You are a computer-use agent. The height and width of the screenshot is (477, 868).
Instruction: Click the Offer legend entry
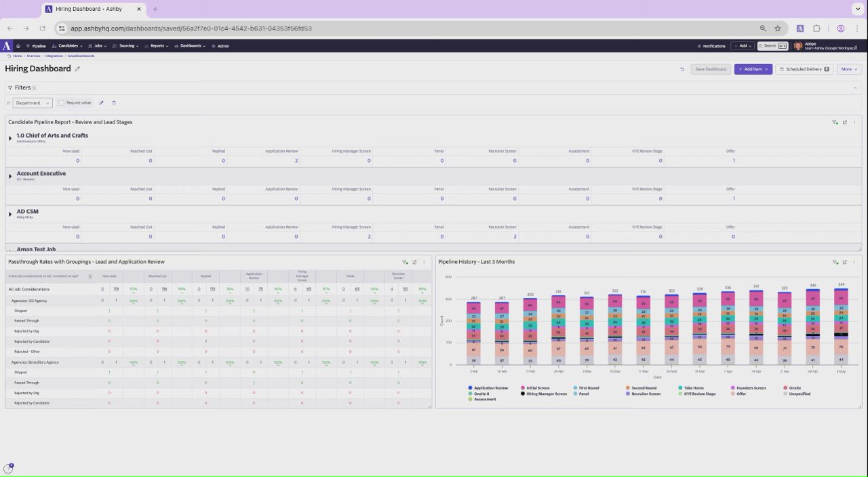coord(738,394)
